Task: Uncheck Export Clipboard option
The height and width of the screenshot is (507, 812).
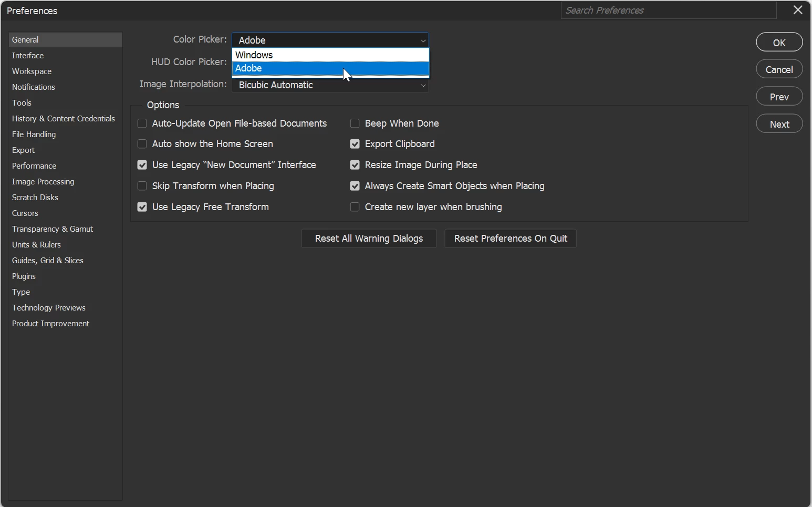Action: pos(355,144)
